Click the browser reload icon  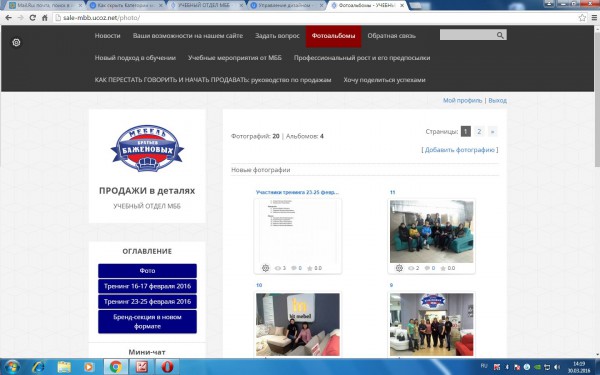pos(33,18)
